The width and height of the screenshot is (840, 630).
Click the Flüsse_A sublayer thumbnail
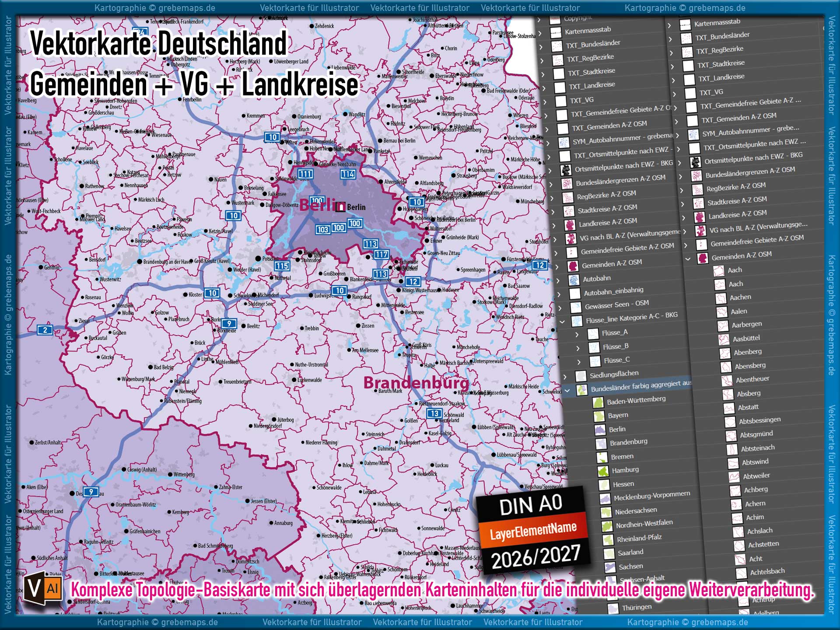[x=593, y=334]
